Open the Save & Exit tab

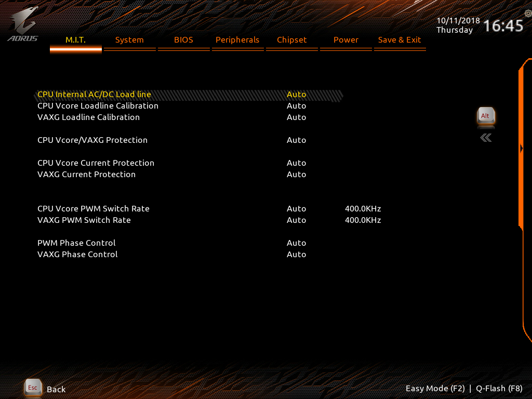pos(400,40)
